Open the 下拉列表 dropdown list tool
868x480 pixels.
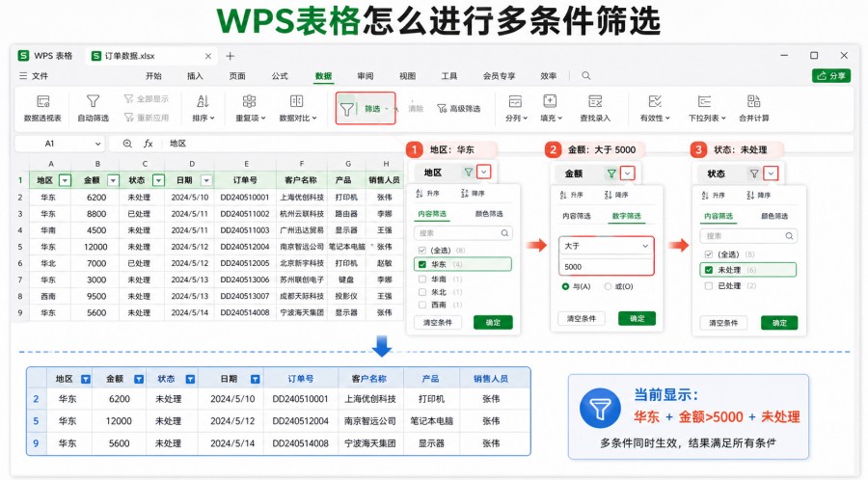pyautogui.click(x=706, y=108)
